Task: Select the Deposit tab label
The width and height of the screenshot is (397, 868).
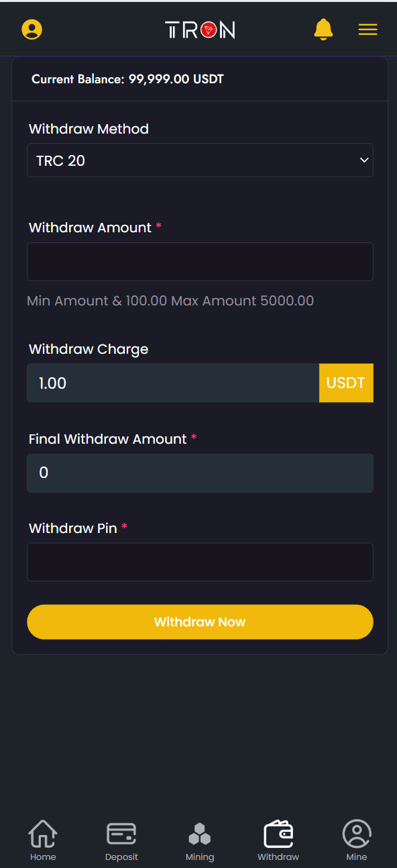Action: point(121,857)
